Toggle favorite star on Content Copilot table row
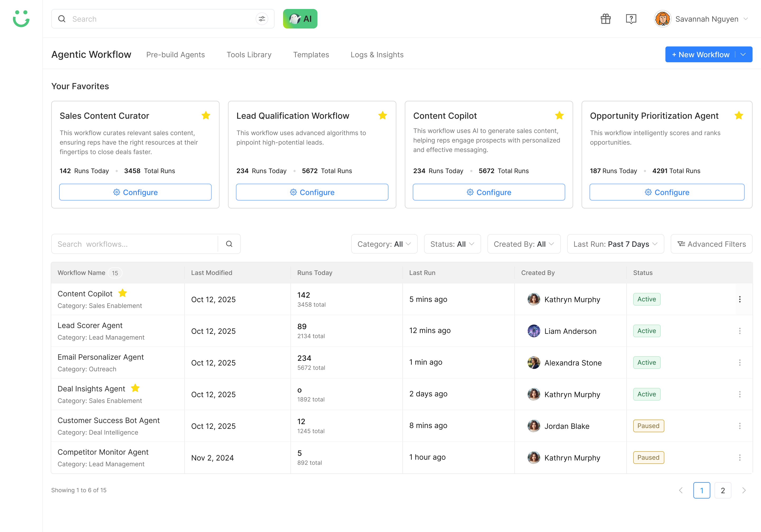761x532 pixels. [x=123, y=293]
